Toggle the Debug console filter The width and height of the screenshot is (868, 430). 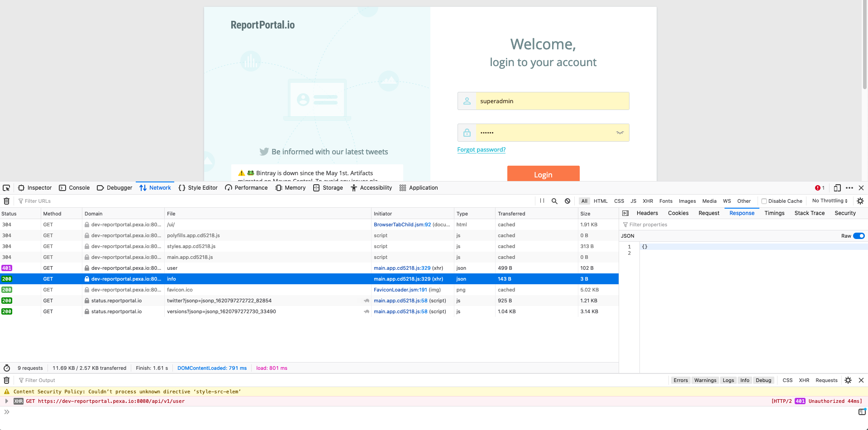pyautogui.click(x=763, y=380)
